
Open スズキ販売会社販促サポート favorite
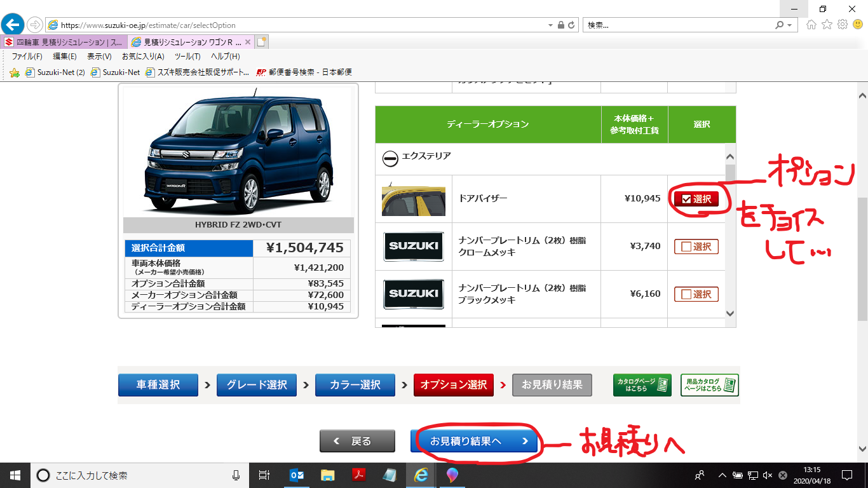click(x=198, y=72)
